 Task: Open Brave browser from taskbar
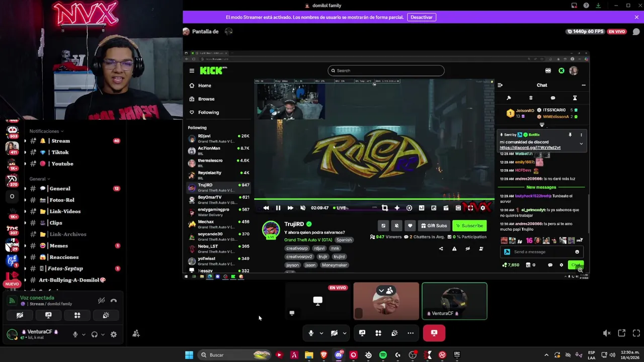coord(324,355)
